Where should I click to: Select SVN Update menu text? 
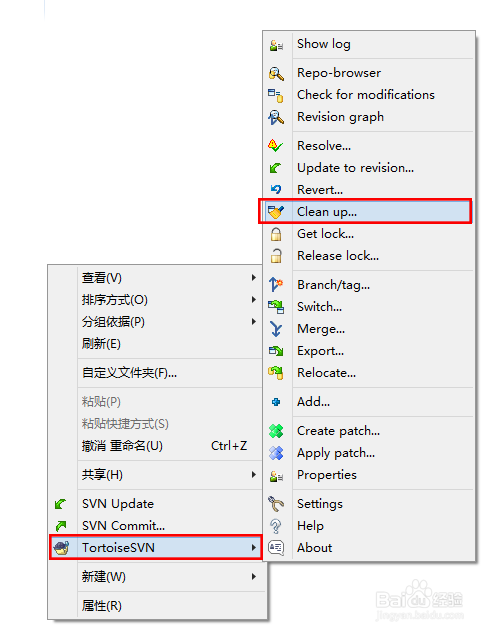[x=118, y=504]
